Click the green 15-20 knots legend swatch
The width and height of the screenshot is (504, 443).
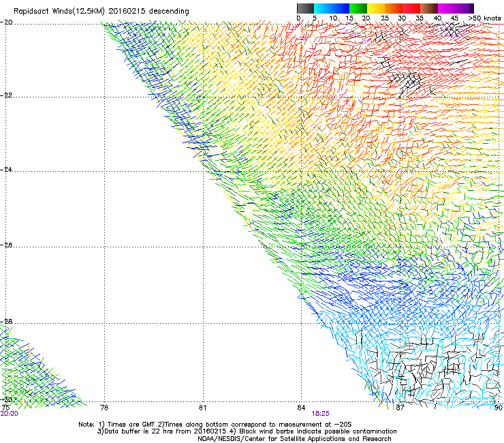click(x=358, y=8)
